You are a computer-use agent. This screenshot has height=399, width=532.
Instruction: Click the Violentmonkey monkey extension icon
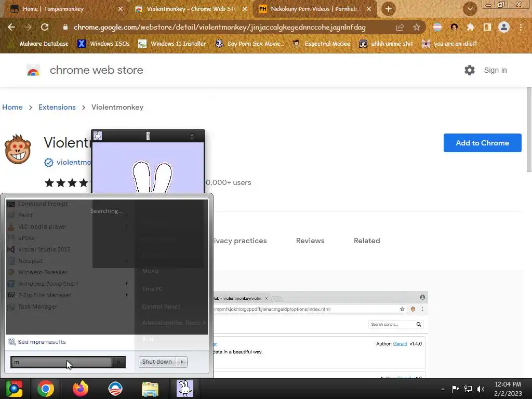coord(18,149)
